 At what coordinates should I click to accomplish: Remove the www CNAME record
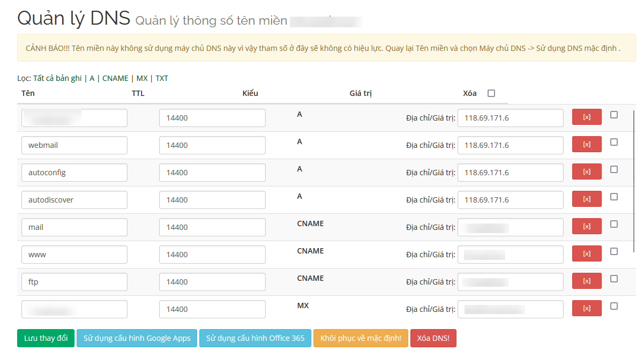(x=587, y=254)
